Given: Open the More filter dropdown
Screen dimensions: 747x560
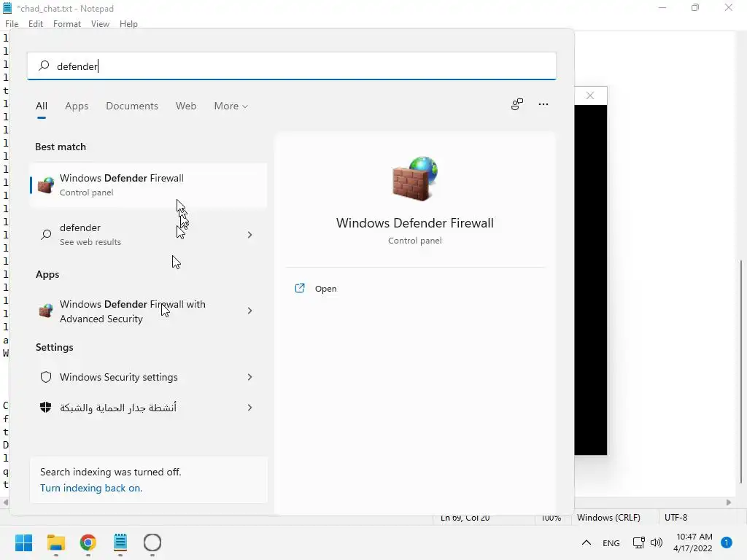Looking at the screenshot, I should tap(231, 106).
